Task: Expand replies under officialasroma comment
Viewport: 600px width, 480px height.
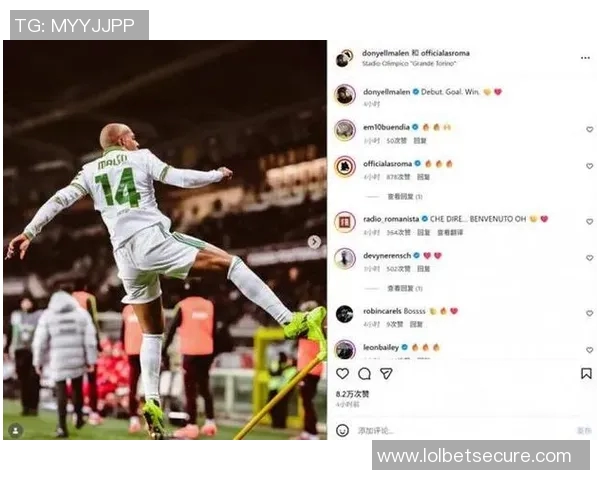Action: [405, 196]
